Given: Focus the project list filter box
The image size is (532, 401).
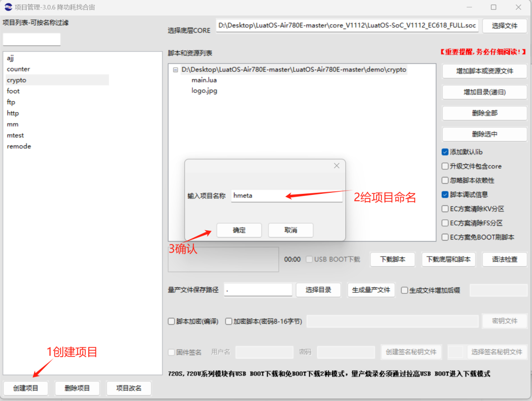Looking at the screenshot, I should [32, 39].
